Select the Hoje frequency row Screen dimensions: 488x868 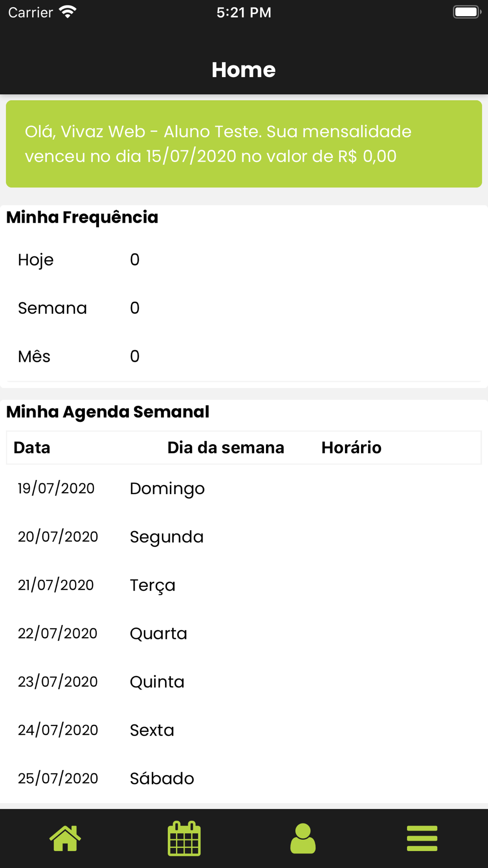244,260
